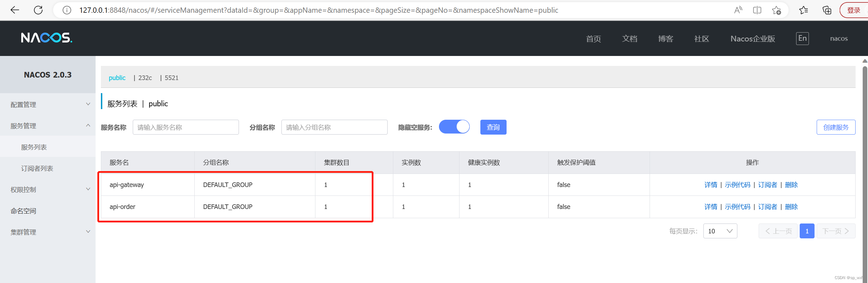Open 文档 in the top navigation
Image resolution: width=868 pixels, height=283 pixels.
point(630,39)
